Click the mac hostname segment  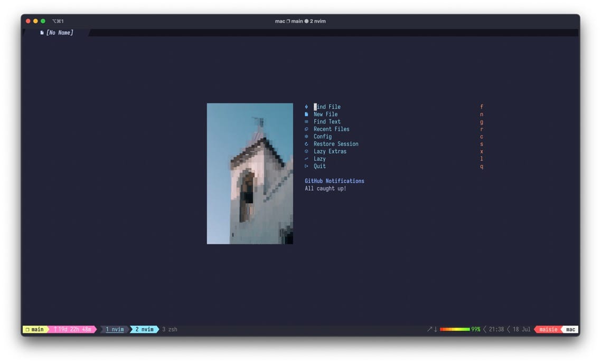[x=570, y=329]
